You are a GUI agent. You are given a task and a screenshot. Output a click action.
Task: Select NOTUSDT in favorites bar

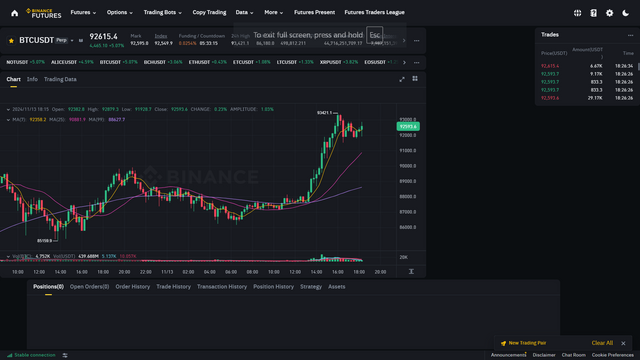coord(25,62)
